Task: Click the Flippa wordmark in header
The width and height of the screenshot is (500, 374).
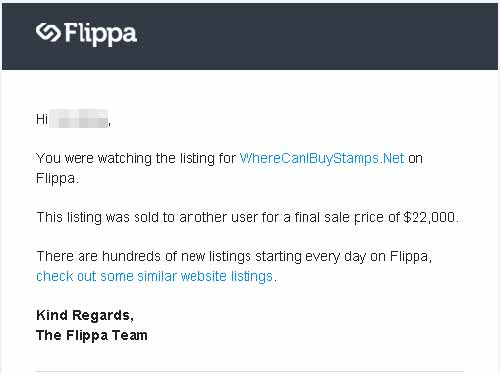Action: (x=100, y=34)
